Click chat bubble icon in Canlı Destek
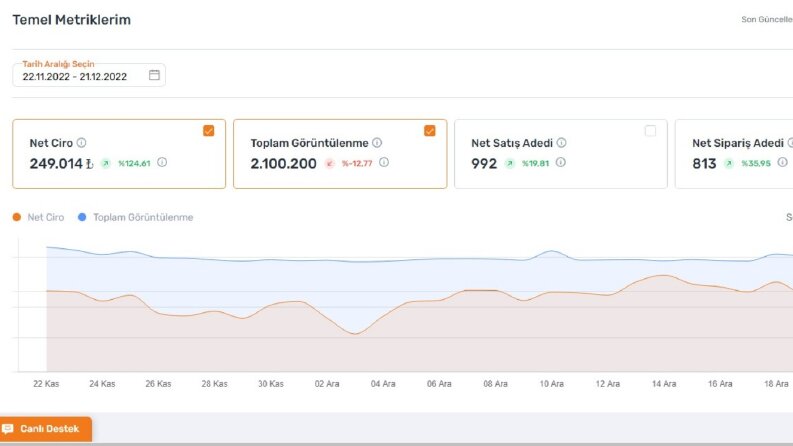Image resolution: width=793 pixels, height=446 pixels. (x=8, y=429)
